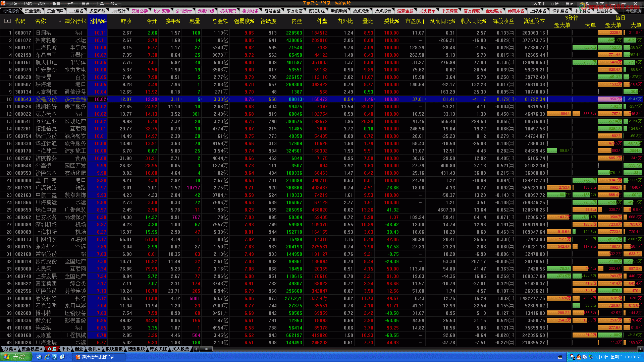Open the Windows 开始 Start button
This screenshot has width=644, height=362.
[x=16, y=357]
